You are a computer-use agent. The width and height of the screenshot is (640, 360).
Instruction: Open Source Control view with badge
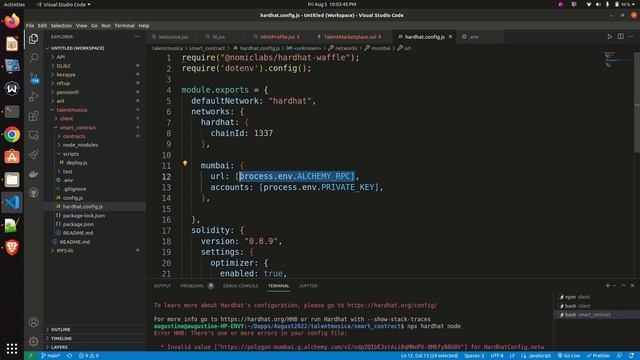tap(34, 78)
